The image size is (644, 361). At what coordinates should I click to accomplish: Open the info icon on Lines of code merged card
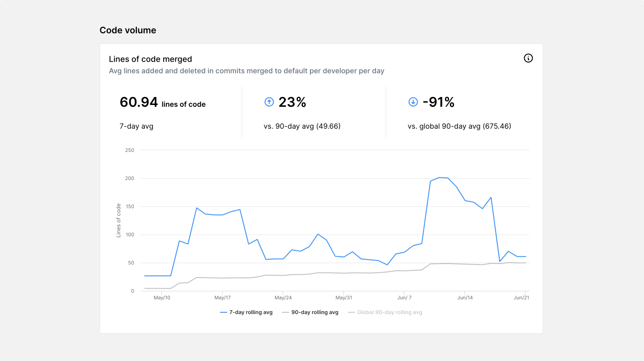point(528,58)
